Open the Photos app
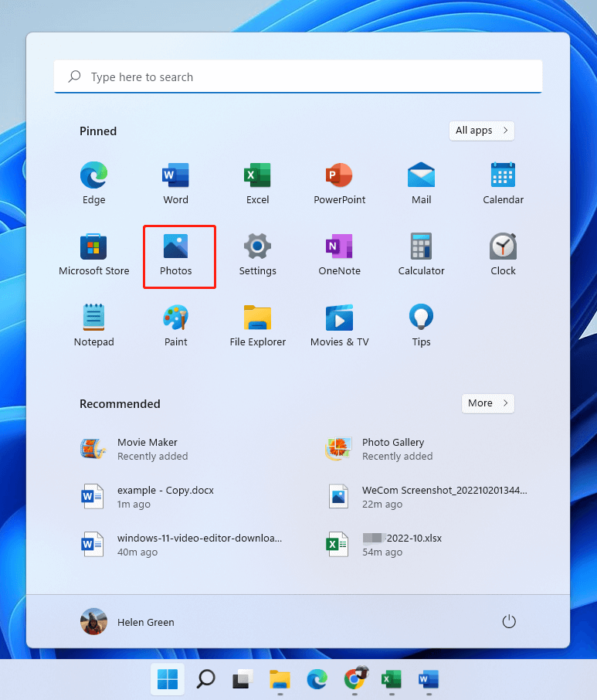 tap(176, 253)
